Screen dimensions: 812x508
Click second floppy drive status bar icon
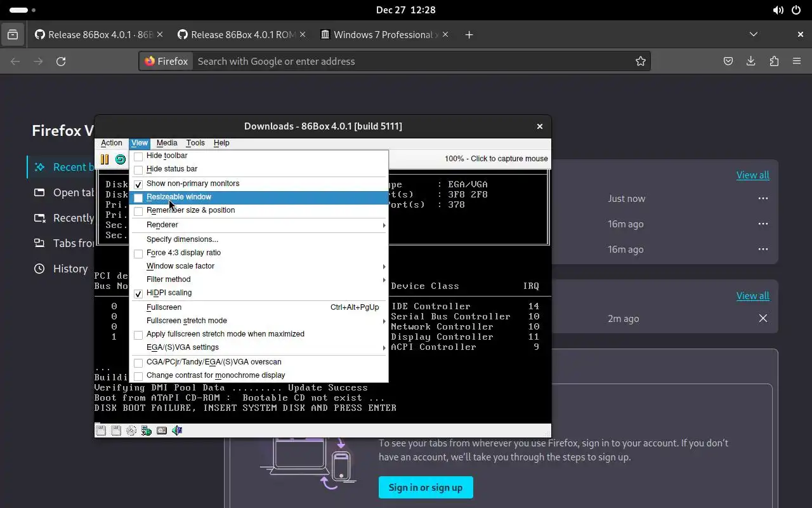pos(116,431)
